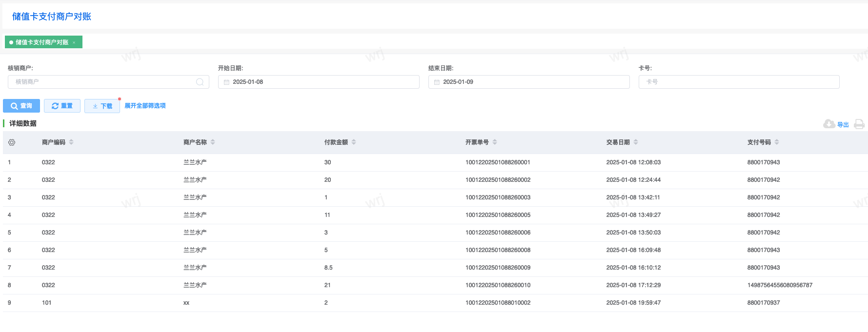Image resolution: width=868 pixels, height=332 pixels.
Task: Click merchant code 101
Action: [46, 303]
